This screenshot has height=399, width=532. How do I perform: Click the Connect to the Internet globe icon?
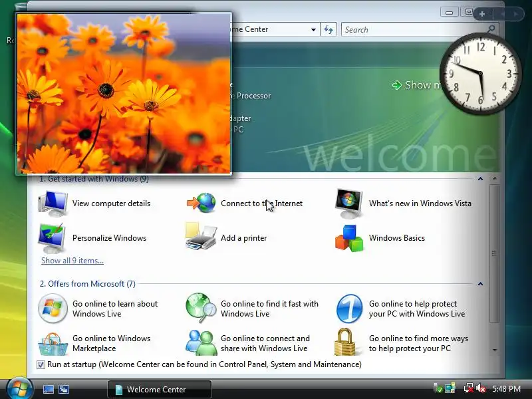201,203
